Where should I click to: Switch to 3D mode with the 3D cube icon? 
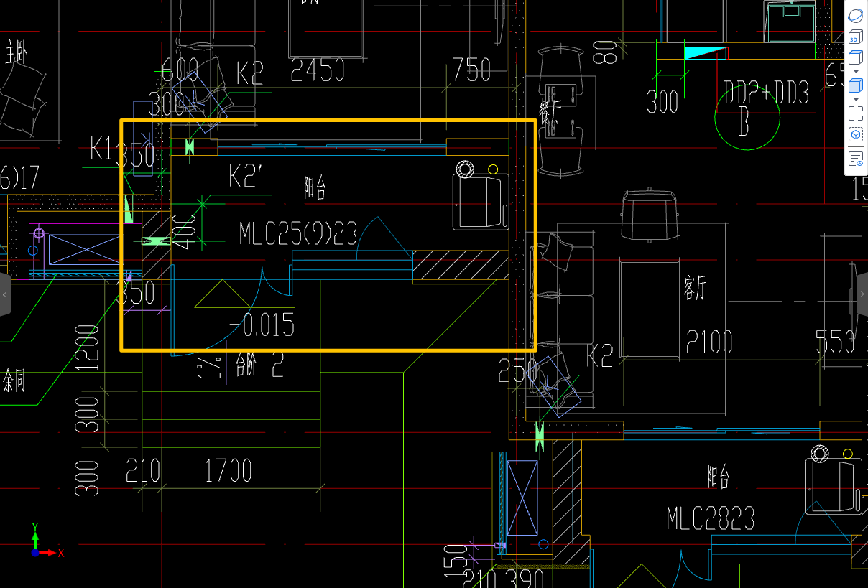[x=855, y=37]
